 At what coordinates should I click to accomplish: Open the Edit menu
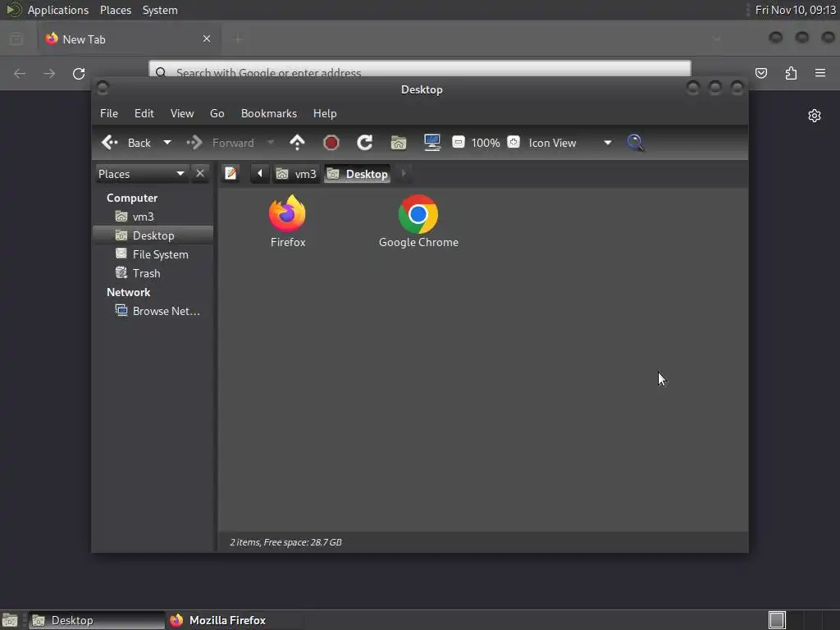[144, 113]
